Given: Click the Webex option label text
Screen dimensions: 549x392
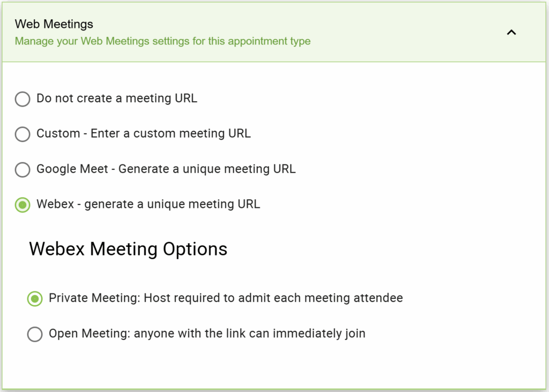Looking at the screenshot, I should tap(148, 205).
